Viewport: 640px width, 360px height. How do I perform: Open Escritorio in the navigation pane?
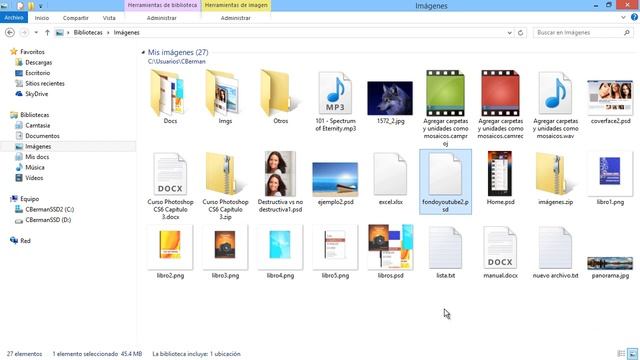pyautogui.click(x=38, y=73)
